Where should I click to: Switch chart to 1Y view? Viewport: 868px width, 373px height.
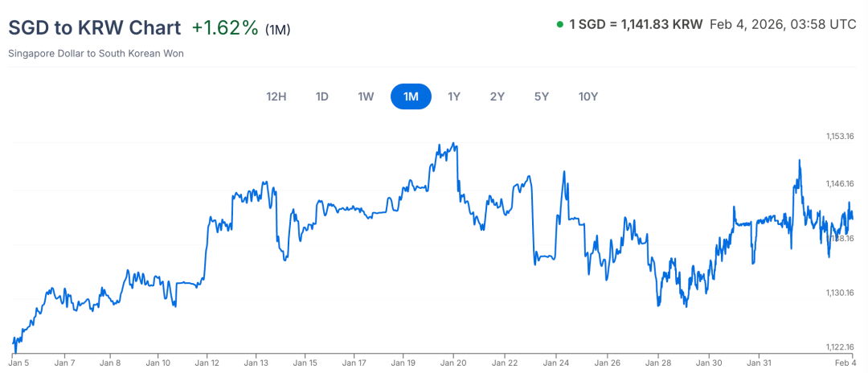(454, 96)
